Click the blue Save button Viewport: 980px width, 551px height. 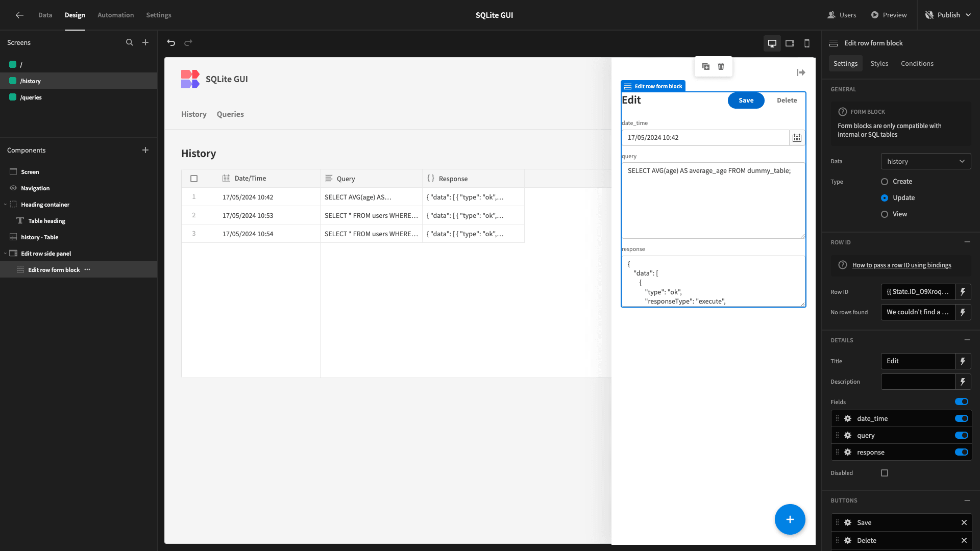tap(746, 101)
